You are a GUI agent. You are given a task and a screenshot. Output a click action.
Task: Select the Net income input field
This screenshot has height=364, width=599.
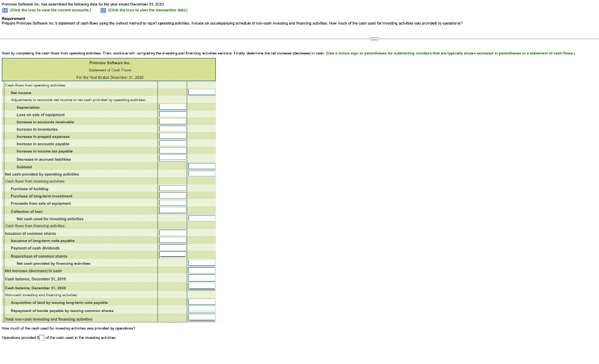(202, 92)
